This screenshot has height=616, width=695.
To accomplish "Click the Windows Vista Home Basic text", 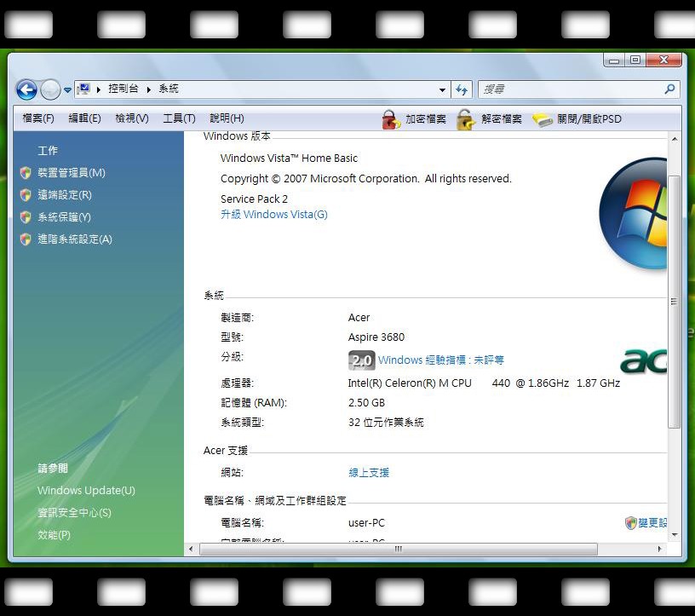I will coord(289,158).
